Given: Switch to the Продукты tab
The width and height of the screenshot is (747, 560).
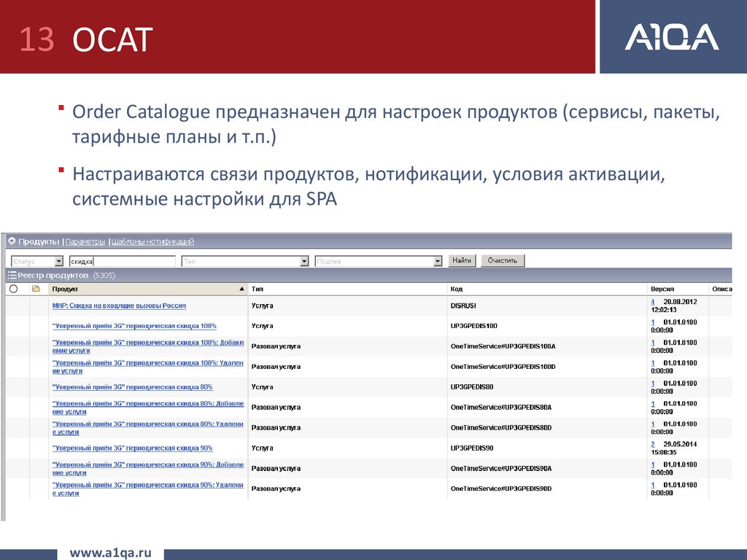Looking at the screenshot, I should pyautogui.click(x=39, y=241).
